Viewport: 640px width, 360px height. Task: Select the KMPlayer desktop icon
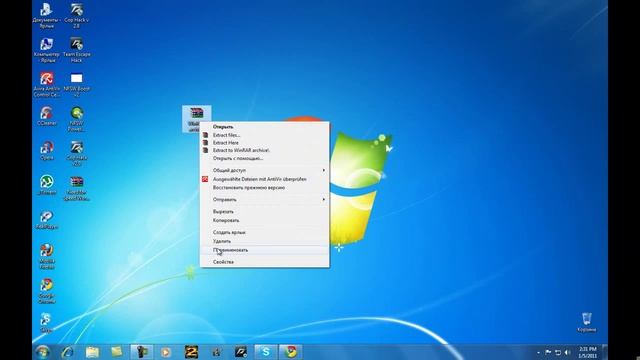click(47, 220)
